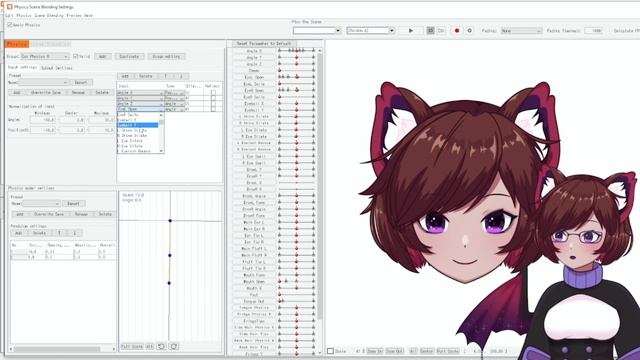Adjust the Eyeball X parameter slider
Viewport: 640px width, 360px height.
296,103
